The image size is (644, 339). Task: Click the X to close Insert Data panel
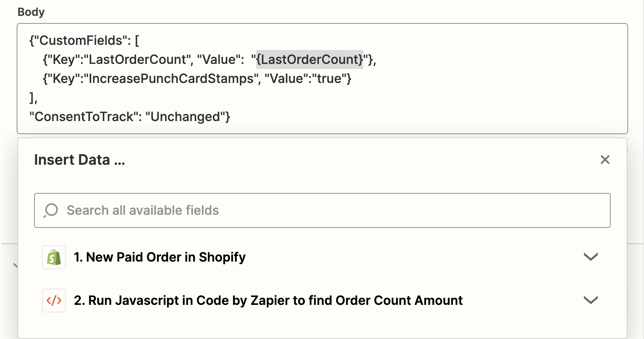tap(604, 160)
